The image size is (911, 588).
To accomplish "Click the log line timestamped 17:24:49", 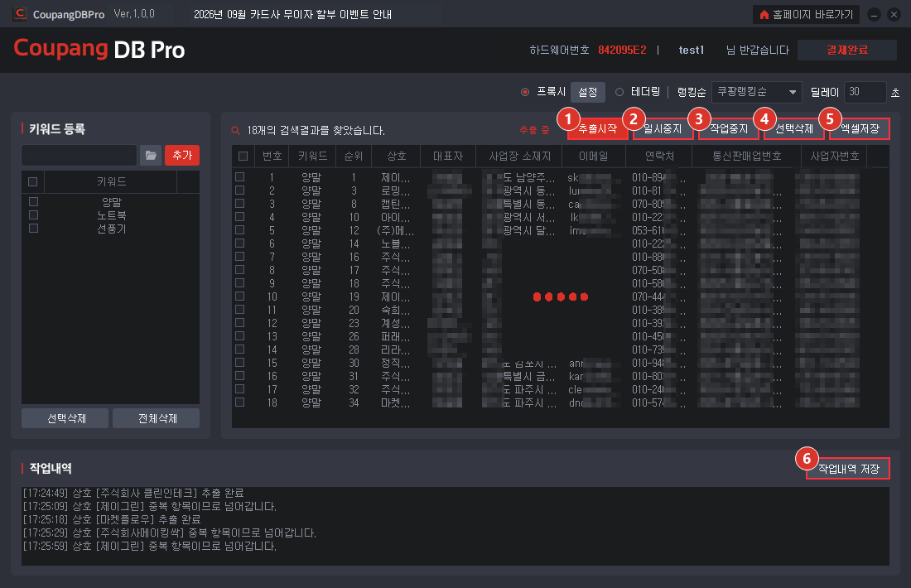I will click(x=133, y=493).
